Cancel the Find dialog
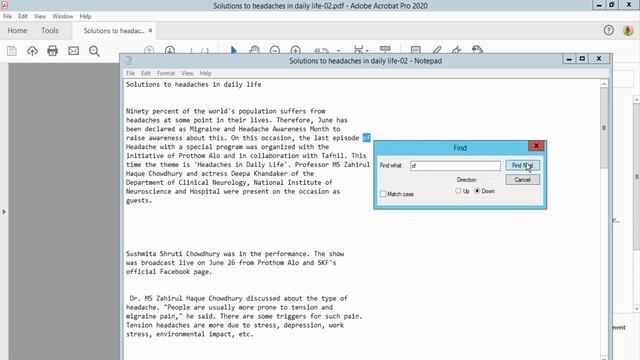The image size is (640, 360). click(x=522, y=180)
